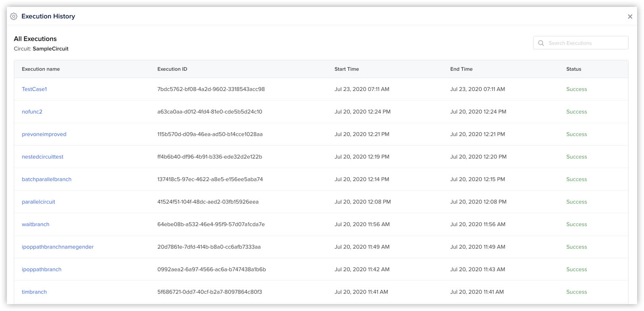The width and height of the screenshot is (644, 311).
Task: Select ID a63ca0aa-d012-4fd4-81e0-cde5b5d24c10
Action: (210, 112)
